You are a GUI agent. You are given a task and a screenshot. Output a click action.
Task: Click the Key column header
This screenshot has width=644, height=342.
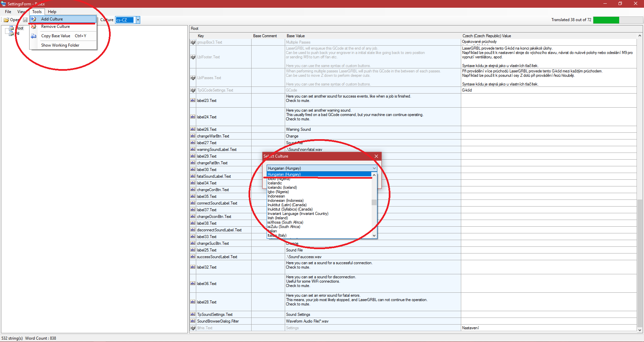(x=224, y=36)
